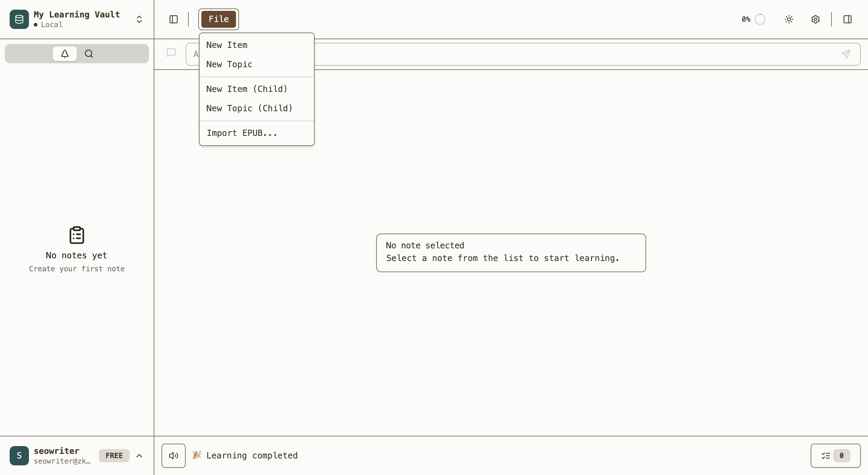The width and height of the screenshot is (868, 475).
Task: Select Import EPUB... menu entry
Action: 242,133
